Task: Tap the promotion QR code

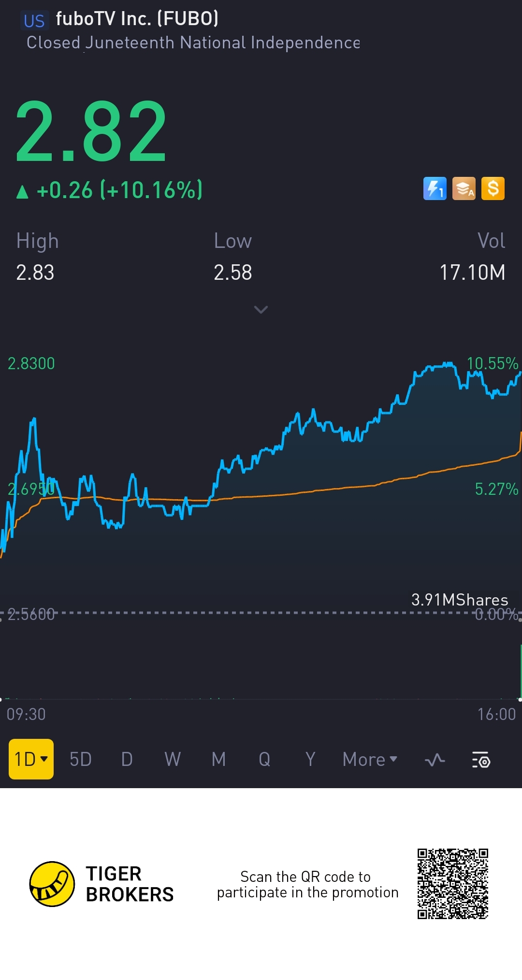Action: pos(453,884)
